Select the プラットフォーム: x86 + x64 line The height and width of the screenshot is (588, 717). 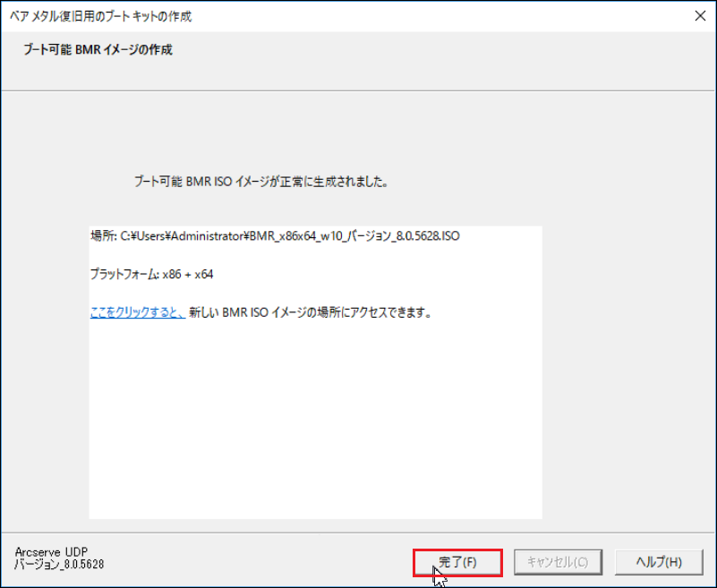point(151,275)
